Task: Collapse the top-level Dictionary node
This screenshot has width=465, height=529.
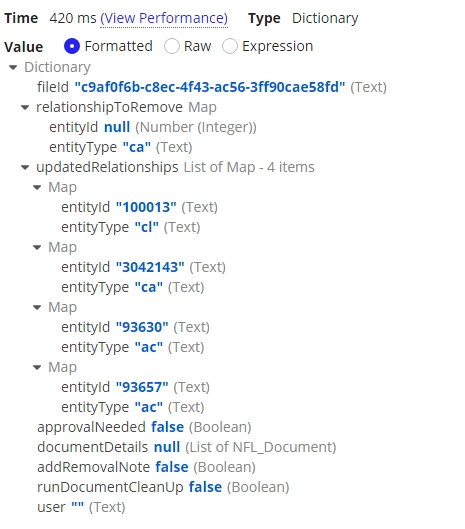Action: tap(13, 67)
